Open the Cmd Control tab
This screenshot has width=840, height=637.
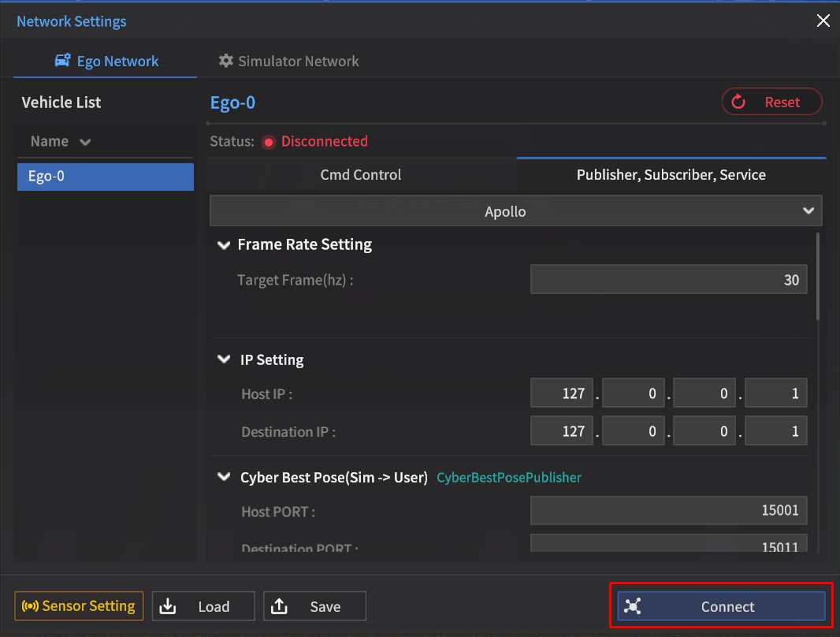click(361, 175)
